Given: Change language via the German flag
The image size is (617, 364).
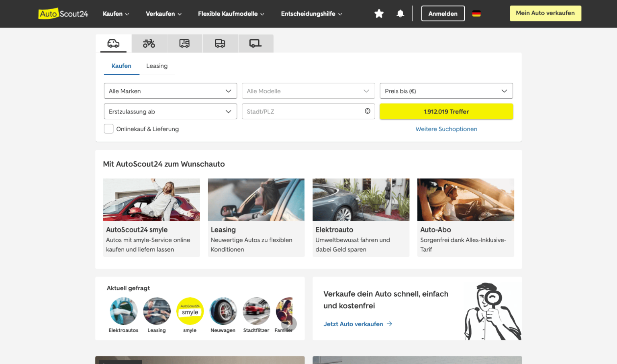Looking at the screenshot, I should (476, 13).
